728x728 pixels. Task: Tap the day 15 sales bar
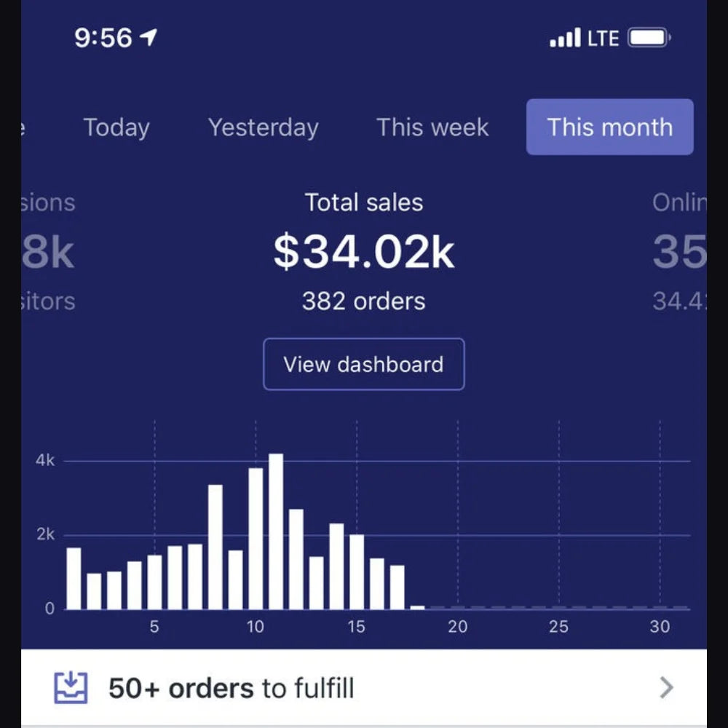(357, 572)
